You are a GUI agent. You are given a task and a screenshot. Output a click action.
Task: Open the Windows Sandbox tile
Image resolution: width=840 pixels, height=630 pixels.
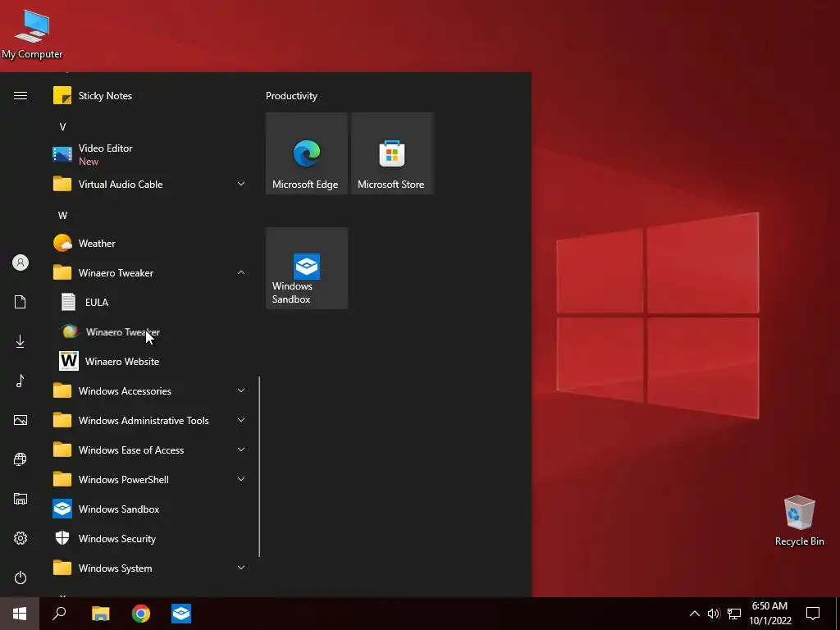coord(307,268)
